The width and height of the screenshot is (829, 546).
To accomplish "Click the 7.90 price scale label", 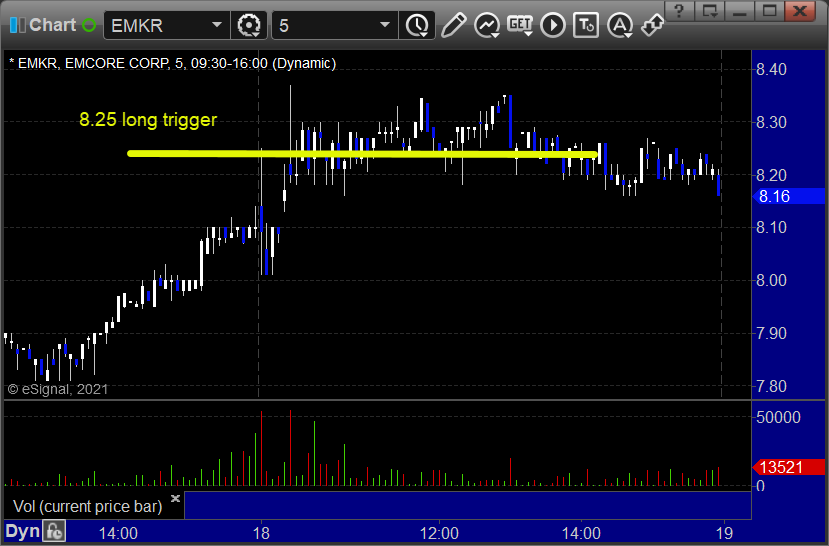I will [771, 334].
